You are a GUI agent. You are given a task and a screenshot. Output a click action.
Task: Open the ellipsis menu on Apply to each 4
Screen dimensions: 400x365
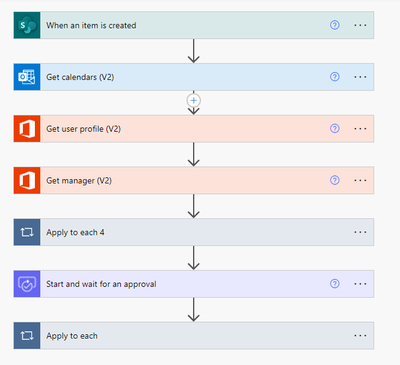360,232
